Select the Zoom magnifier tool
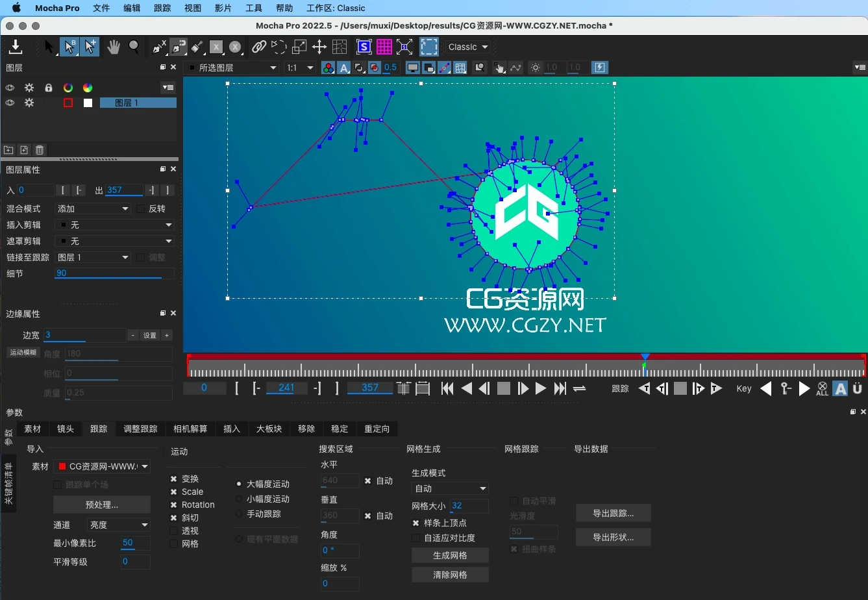Screen dimensions: 868x600 (134, 47)
